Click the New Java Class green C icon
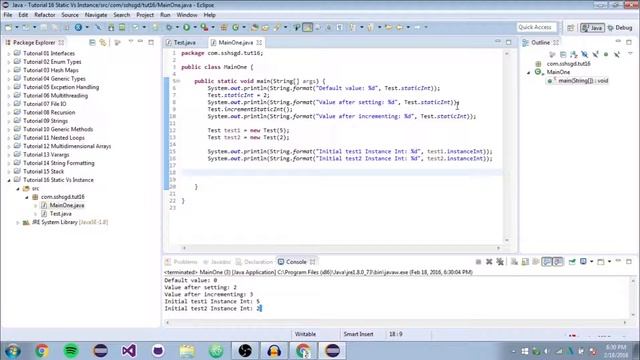This screenshot has width=640, height=360. 236,27
